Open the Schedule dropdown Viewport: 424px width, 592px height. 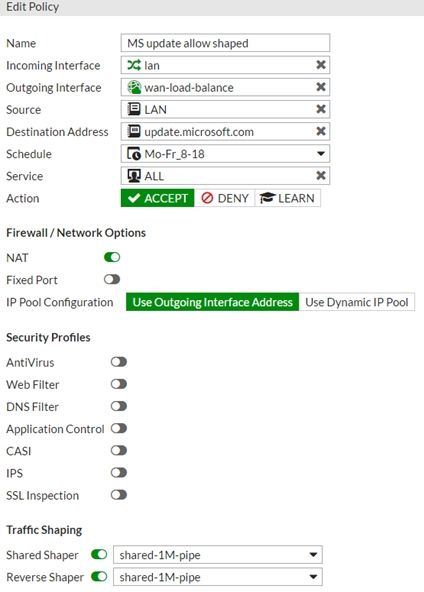(225, 154)
